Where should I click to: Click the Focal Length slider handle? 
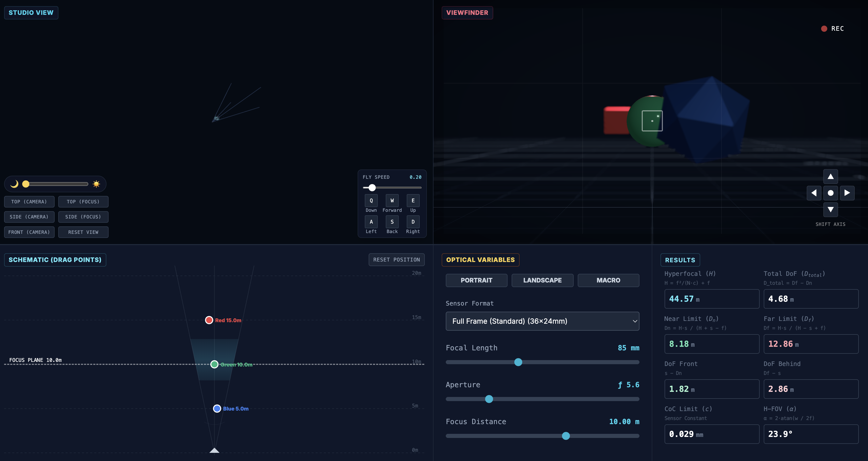click(518, 362)
